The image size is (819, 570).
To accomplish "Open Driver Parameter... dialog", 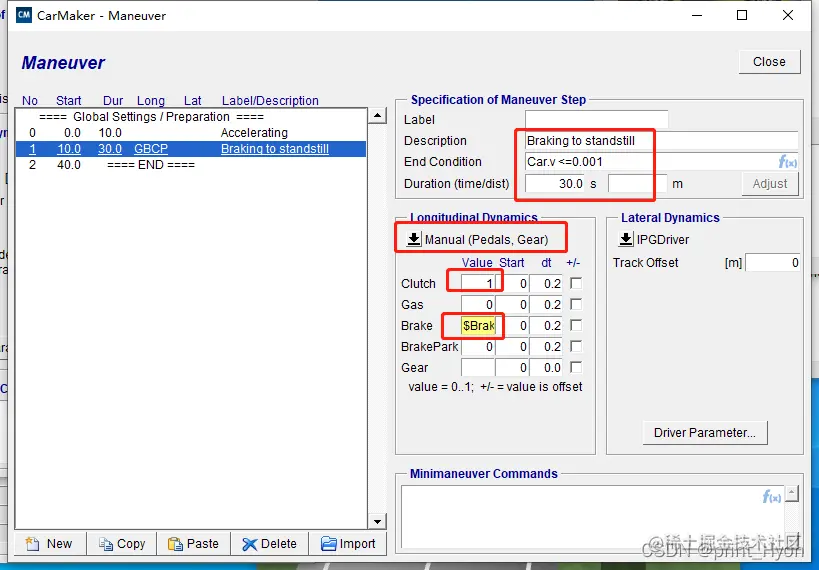I will pyautogui.click(x=705, y=433).
